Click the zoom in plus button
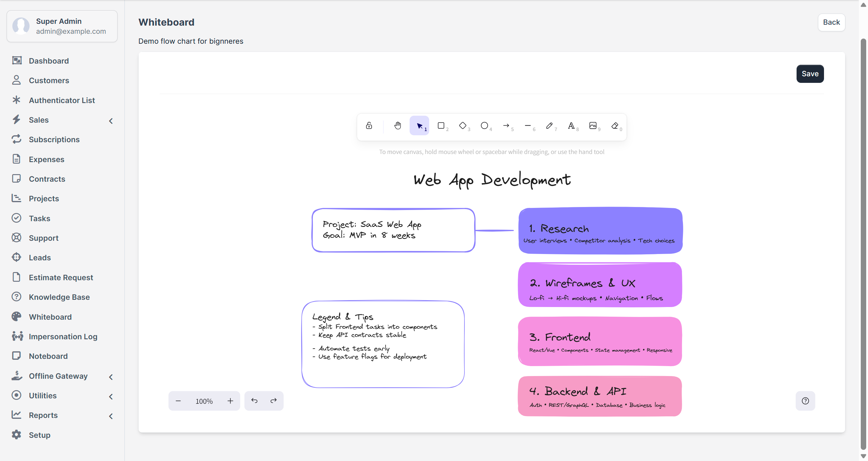Image resolution: width=868 pixels, height=461 pixels. 230,401
